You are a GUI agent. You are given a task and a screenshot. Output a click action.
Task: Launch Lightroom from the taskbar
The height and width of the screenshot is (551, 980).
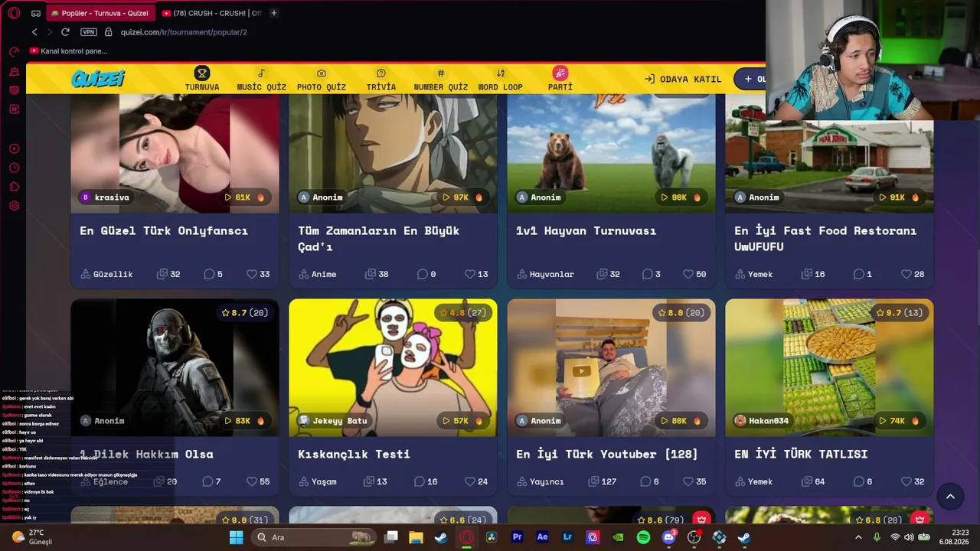click(567, 537)
